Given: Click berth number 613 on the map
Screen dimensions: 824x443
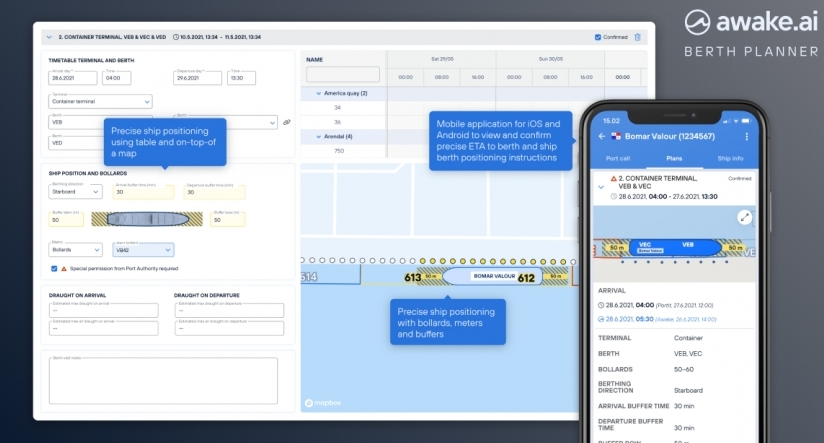Looking at the screenshot, I should coord(413,277).
